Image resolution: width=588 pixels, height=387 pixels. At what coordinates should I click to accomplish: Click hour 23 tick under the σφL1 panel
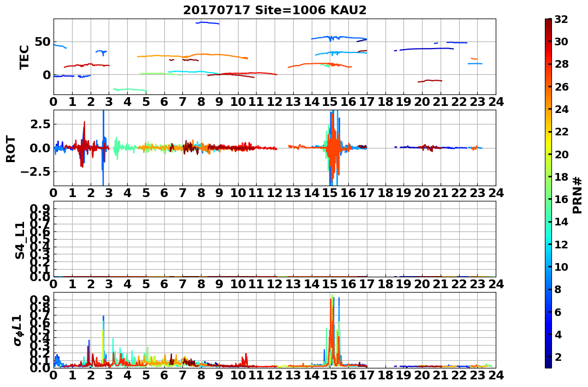click(x=477, y=375)
